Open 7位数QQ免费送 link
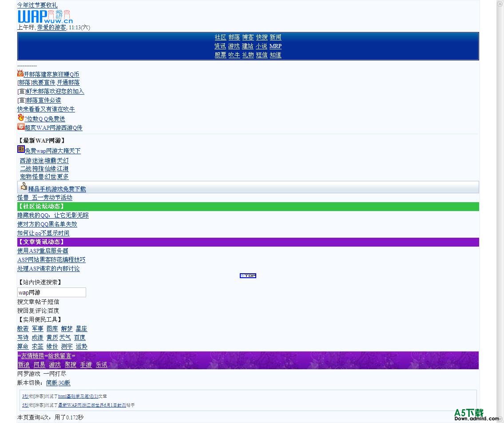The image size is (504, 423). click(45, 119)
